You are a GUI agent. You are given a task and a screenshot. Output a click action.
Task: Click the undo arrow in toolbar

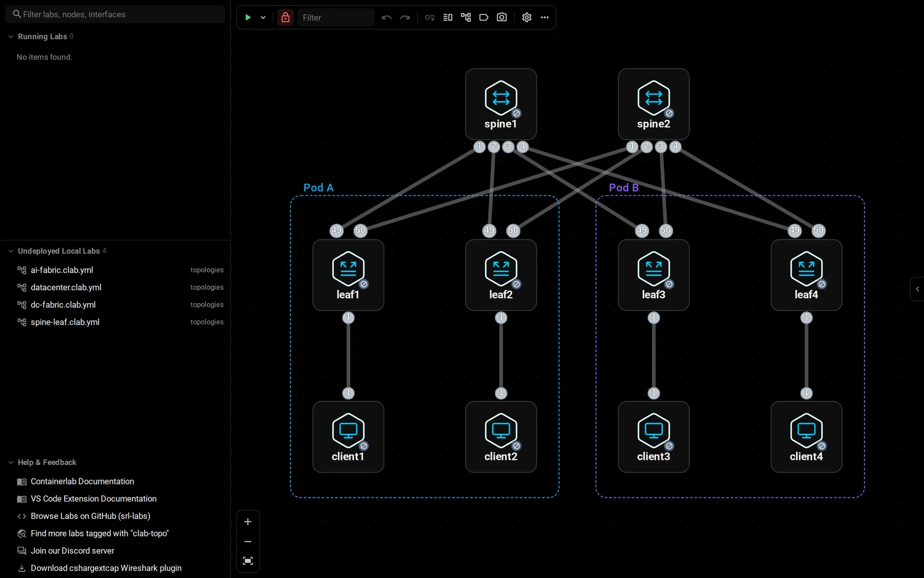[x=387, y=17]
